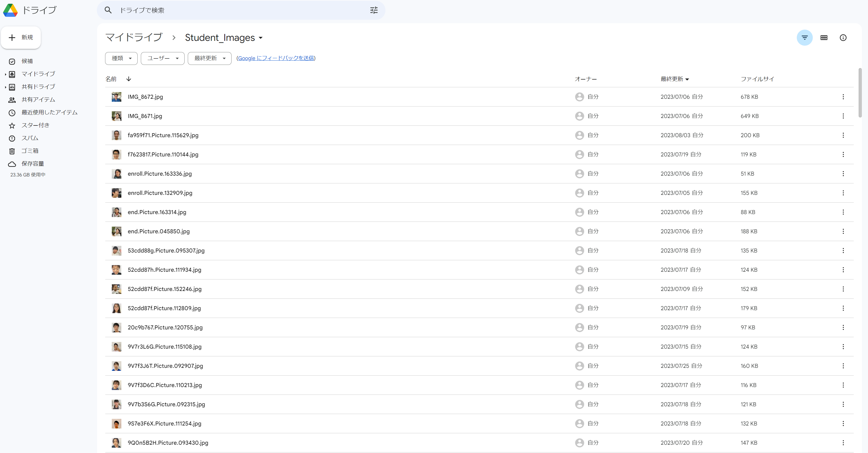Open 最近使用したアイテム in sidebar
The image size is (868, 453).
pyautogui.click(x=49, y=112)
